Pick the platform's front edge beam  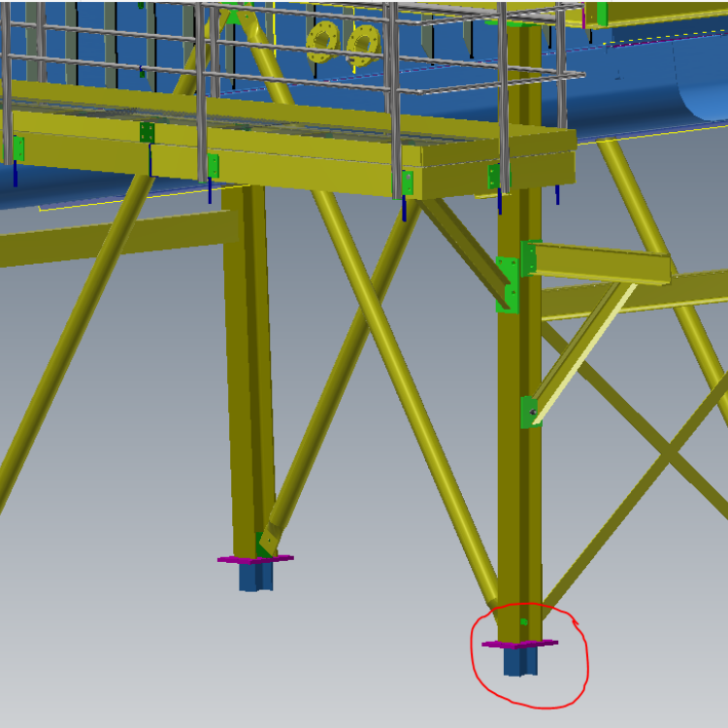(291, 172)
